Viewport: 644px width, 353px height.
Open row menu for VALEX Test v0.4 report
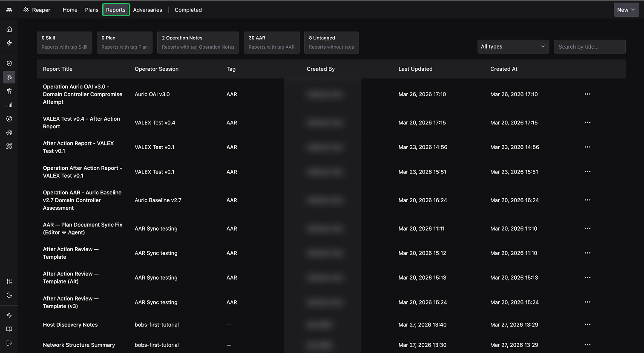tap(587, 123)
